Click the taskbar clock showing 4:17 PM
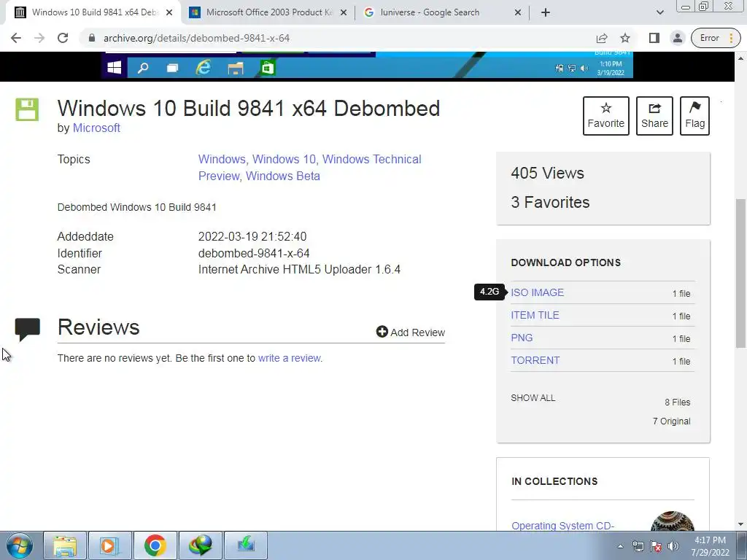Viewport: 747px width, 560px height. [710, 546]
